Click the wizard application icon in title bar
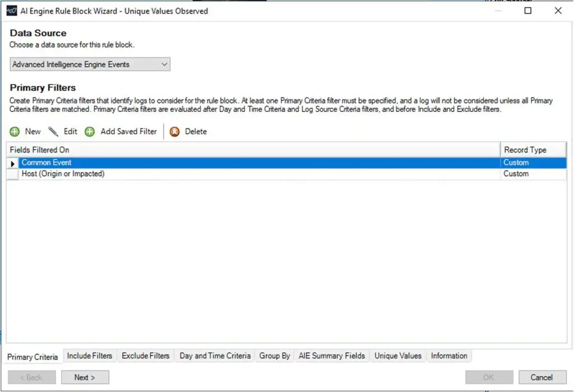 11,10
